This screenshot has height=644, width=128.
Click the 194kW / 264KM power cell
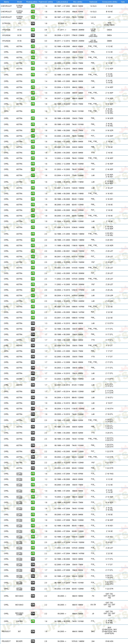point(78,30)
